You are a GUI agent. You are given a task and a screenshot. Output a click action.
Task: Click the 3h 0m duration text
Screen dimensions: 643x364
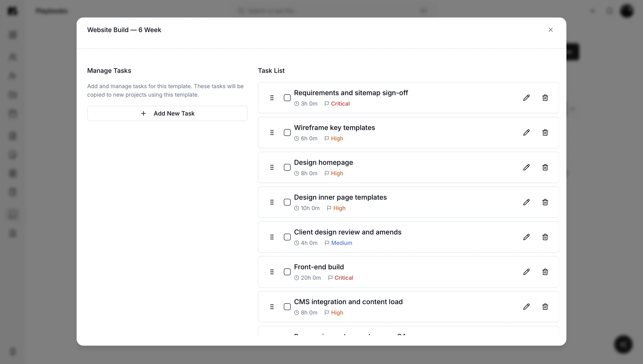pyautogui.click(x=309, y=104)
